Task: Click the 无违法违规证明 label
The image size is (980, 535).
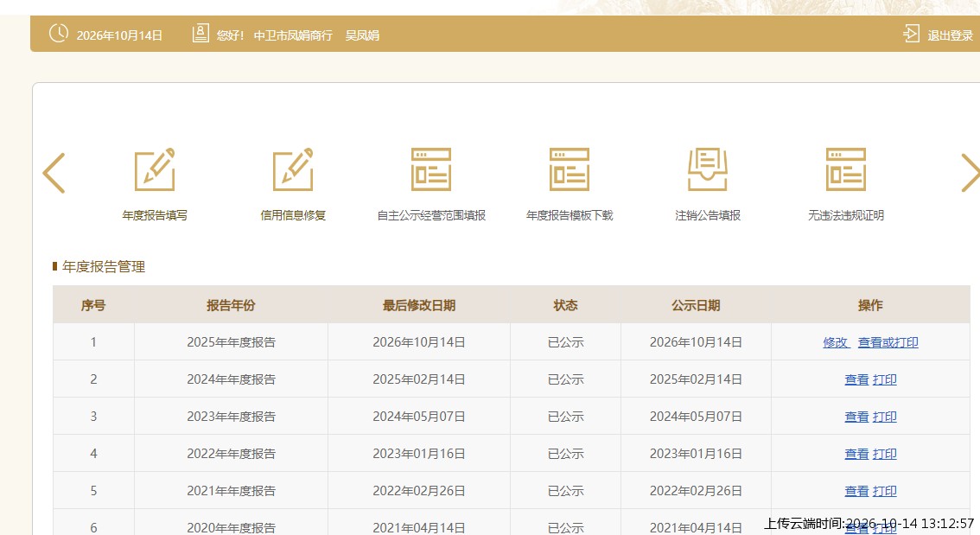Action: coord(846,215)
